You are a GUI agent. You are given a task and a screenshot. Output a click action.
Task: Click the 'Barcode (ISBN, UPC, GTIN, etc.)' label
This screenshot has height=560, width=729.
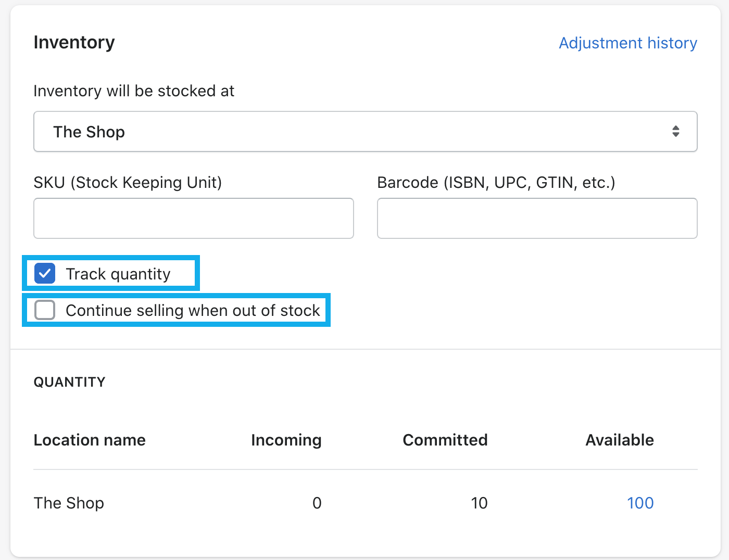[x=496, y=183]
